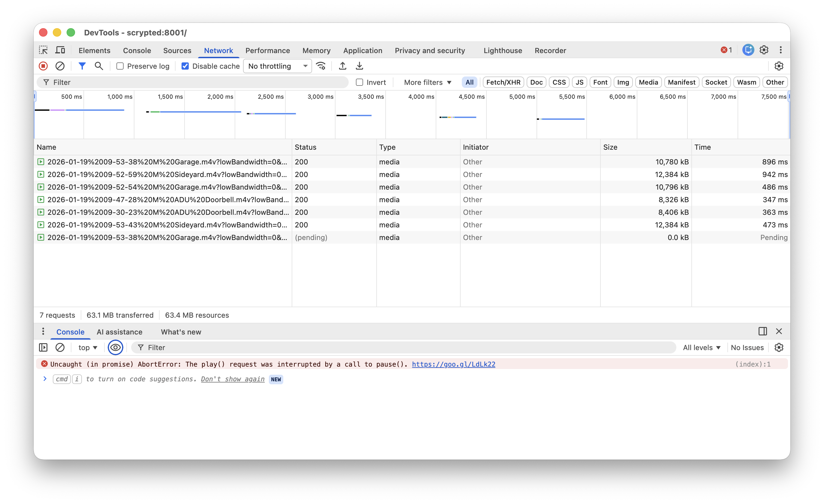Open network conditions wifi icon

point(321,66)
